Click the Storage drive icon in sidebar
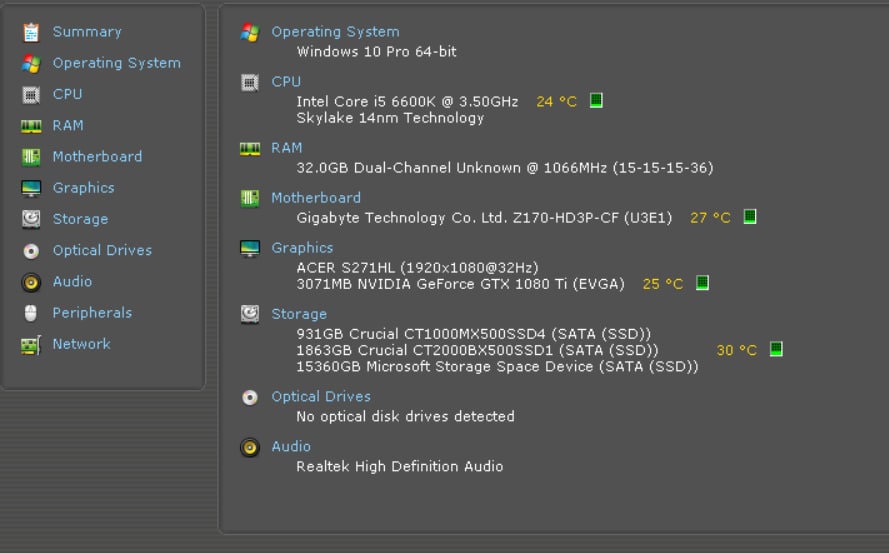 tap(31, 219)
